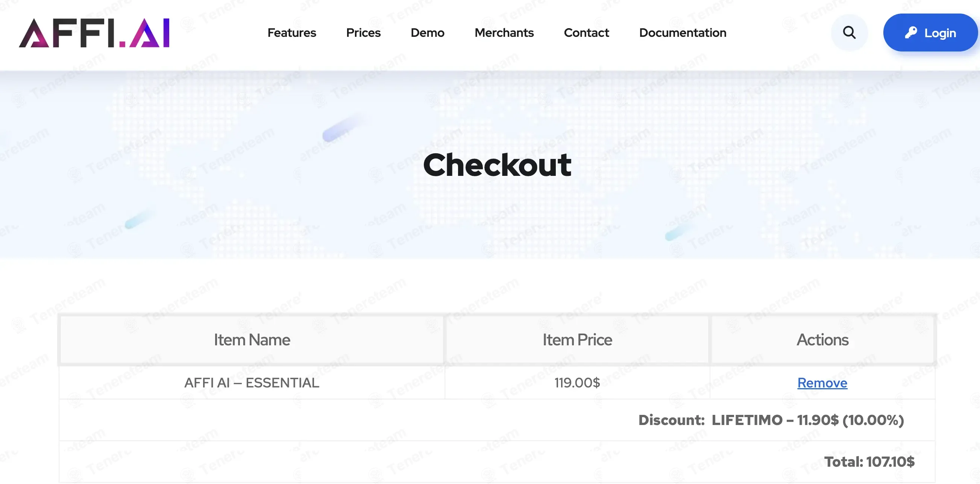Open Documentation from the navbar
This screenshot has height=484, width=980.
683,33
